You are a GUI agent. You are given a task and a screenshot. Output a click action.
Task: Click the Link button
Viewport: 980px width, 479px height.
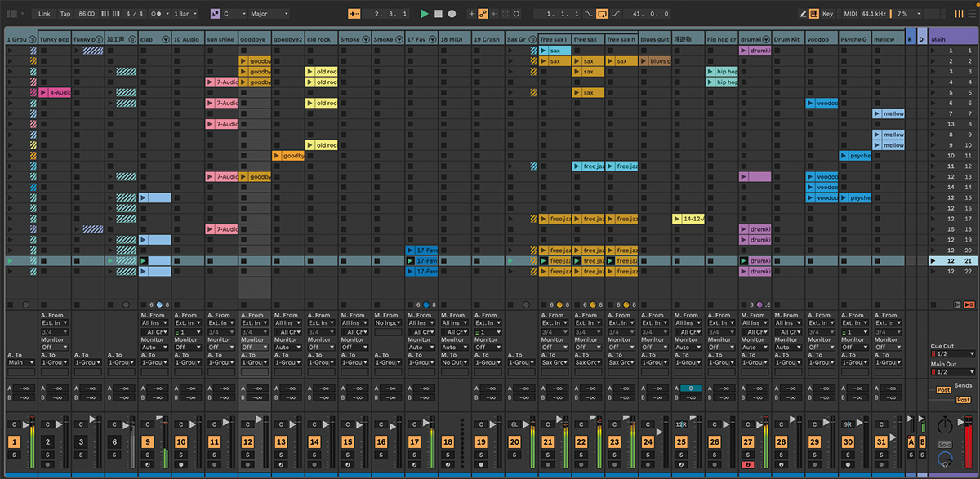tap(44, 14)
